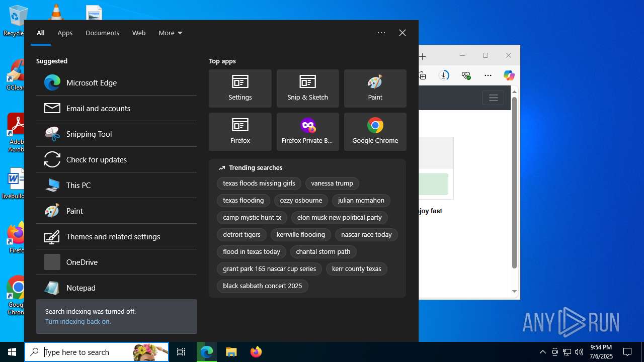Open search panel options ellipsis
The image size is (644, 362).
coord(381,33)
